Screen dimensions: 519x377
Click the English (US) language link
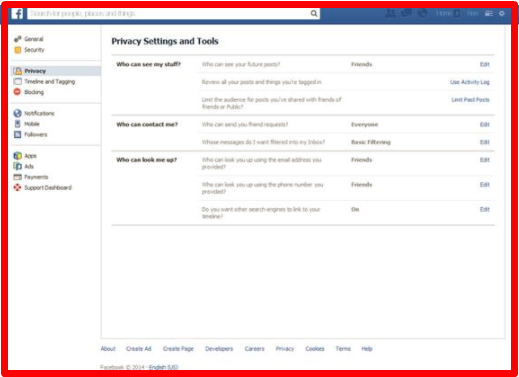(x=163, y=367)
